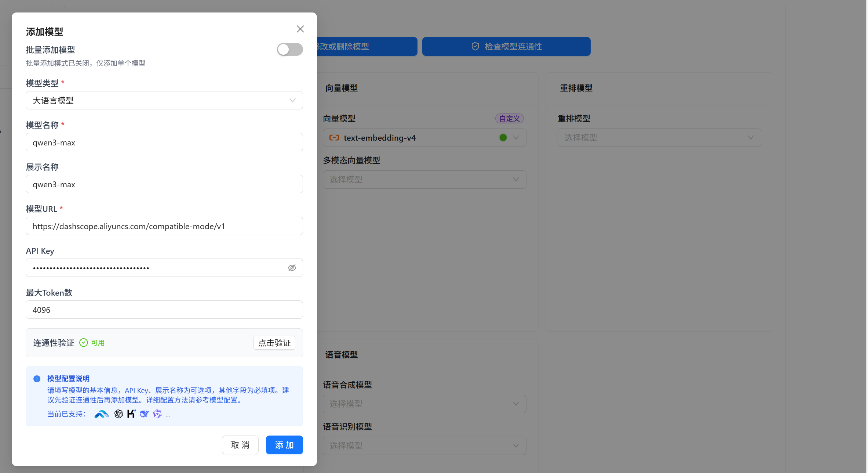868x473 pixels.
Task: Click the Kimi K logo icon
Action: [x=131, y=414]
